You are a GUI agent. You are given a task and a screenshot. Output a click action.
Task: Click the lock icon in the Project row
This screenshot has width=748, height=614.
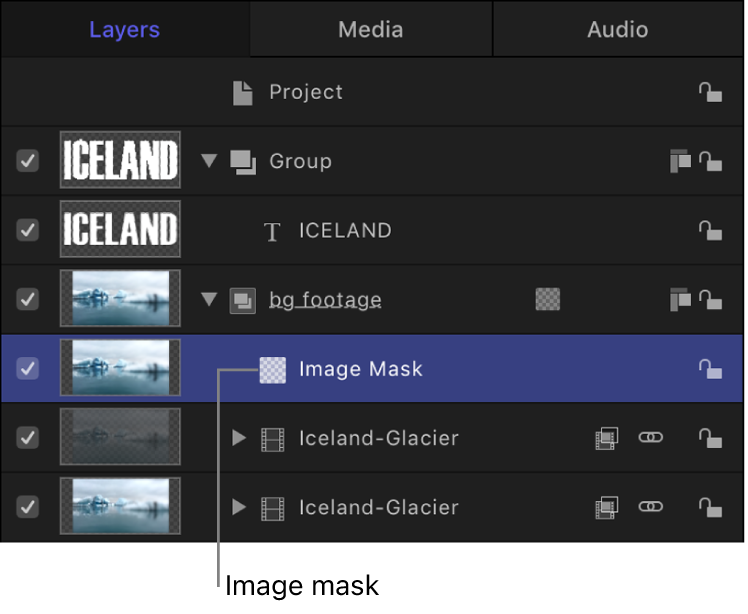pos(710,92)
